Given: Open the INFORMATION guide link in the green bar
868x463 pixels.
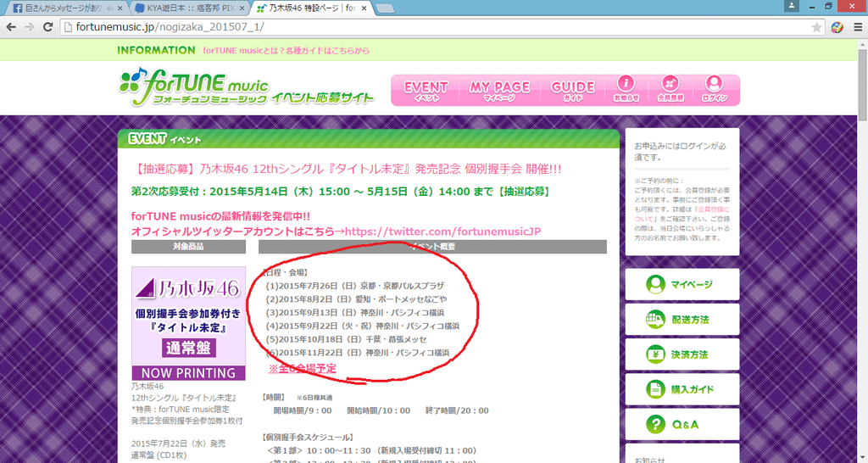Looking at the screenshot, I should pyautogui.click(x=286, y=50).
